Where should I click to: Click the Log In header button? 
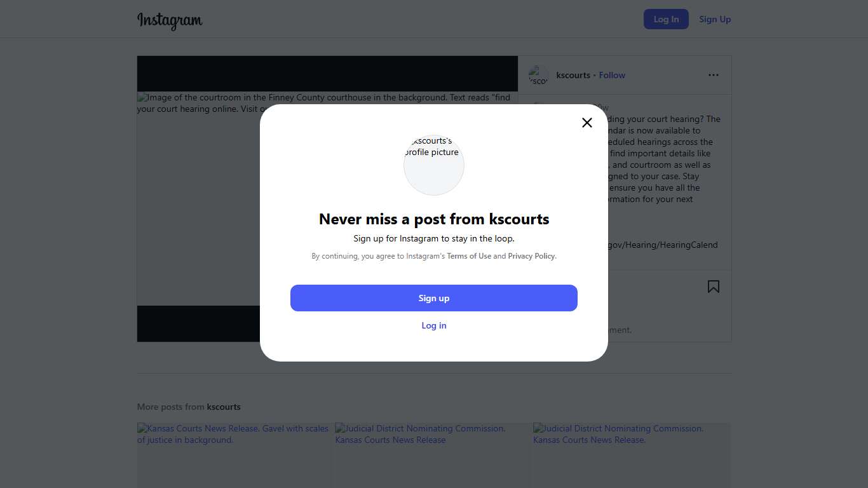[666, 19]
